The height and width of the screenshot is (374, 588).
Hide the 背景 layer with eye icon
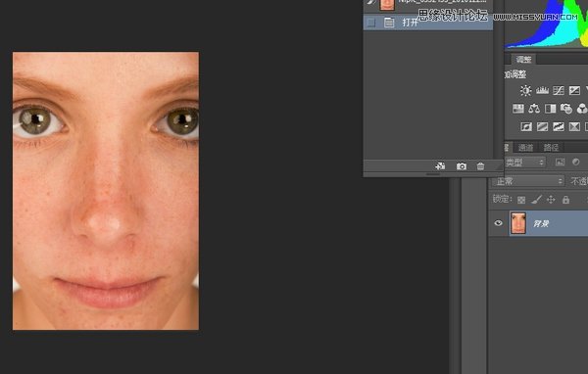(498, 223)
